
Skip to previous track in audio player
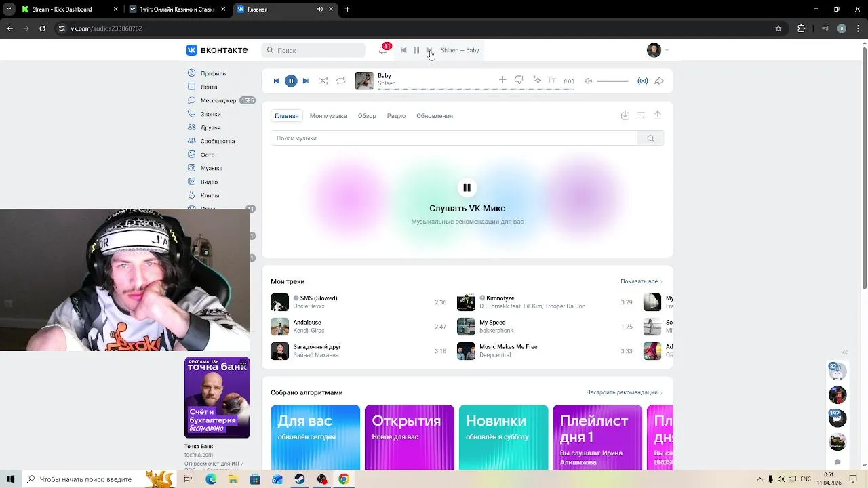coord(276,81)
